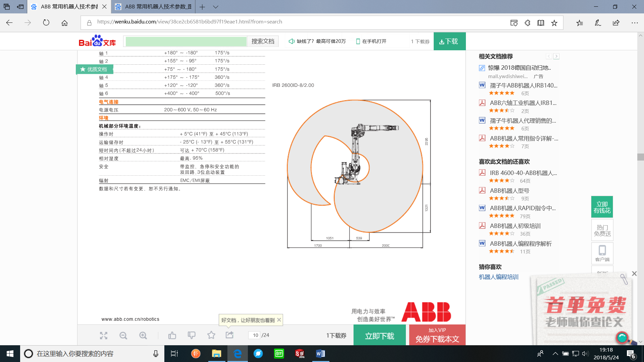Image resolution: width=644 pixels, height=362 pixels.
Task: Click the page number input field
Action: coord(255,335)
